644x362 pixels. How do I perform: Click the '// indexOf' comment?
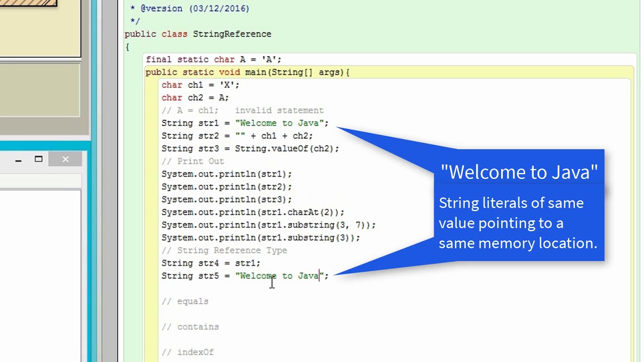[x=188, y=352]
